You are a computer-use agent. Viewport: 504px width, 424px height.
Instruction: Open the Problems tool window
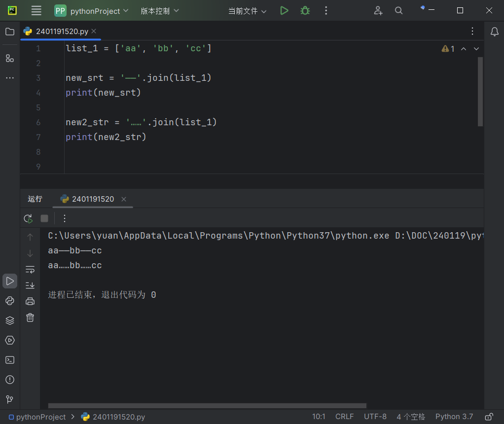point(10,380)
